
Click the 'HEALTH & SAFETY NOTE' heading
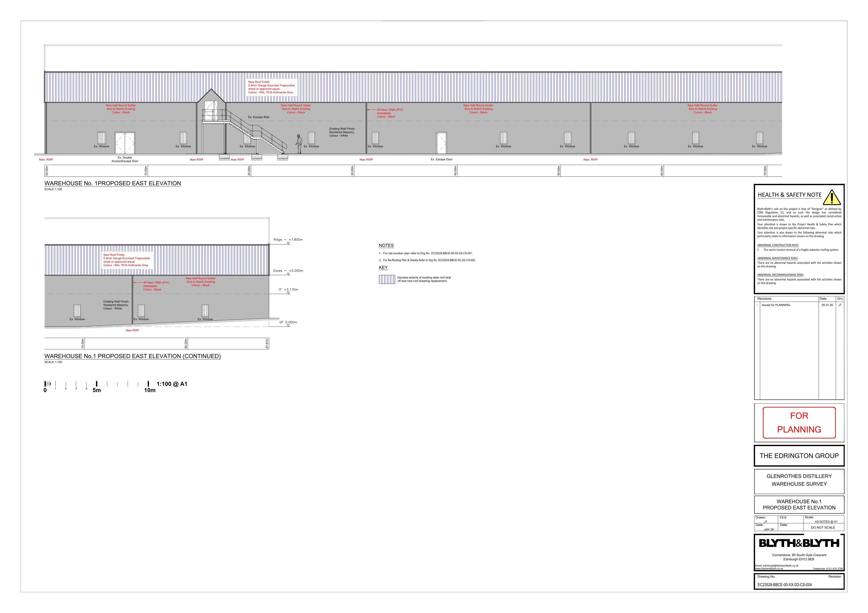790,195
